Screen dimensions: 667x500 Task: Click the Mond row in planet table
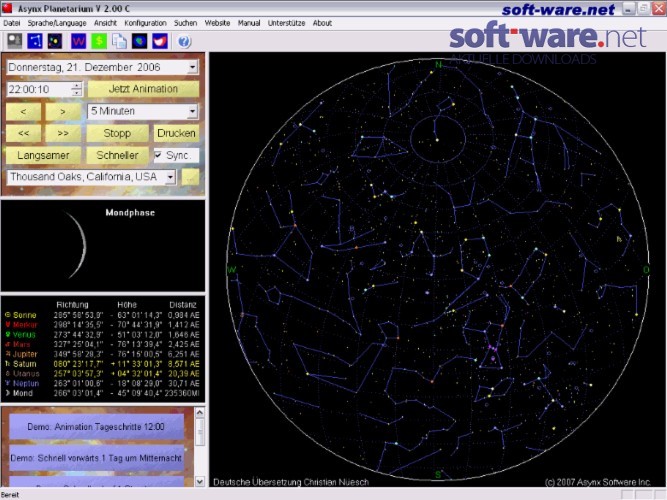(102, 393)
